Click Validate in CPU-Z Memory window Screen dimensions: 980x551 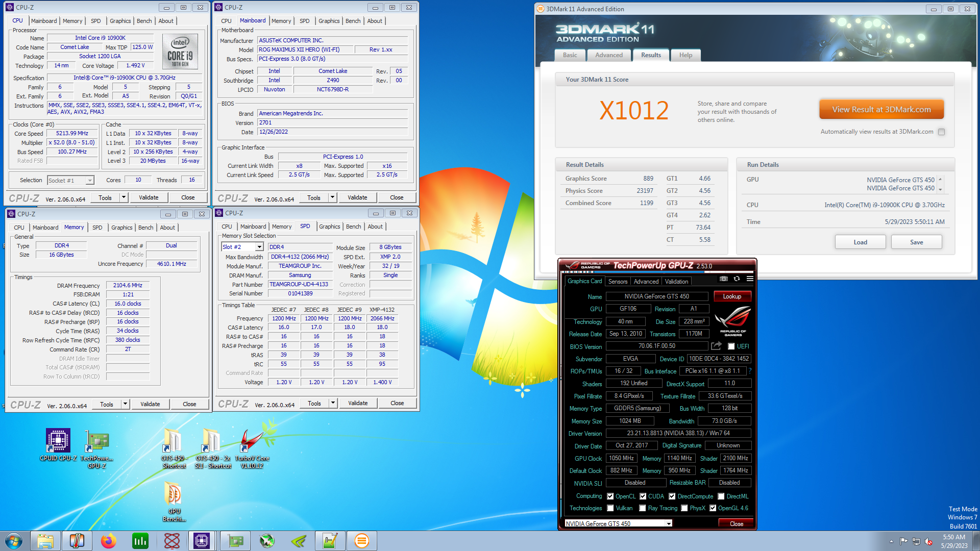150,404
